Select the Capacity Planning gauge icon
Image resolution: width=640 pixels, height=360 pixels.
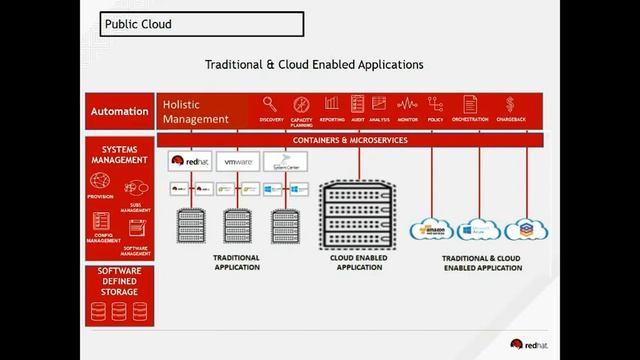tap(302, 105)
